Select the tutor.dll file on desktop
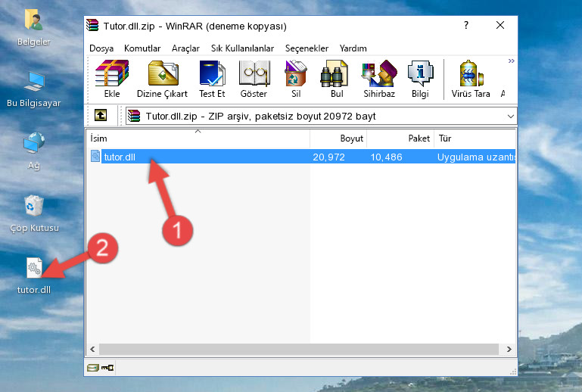 (34, 275)
